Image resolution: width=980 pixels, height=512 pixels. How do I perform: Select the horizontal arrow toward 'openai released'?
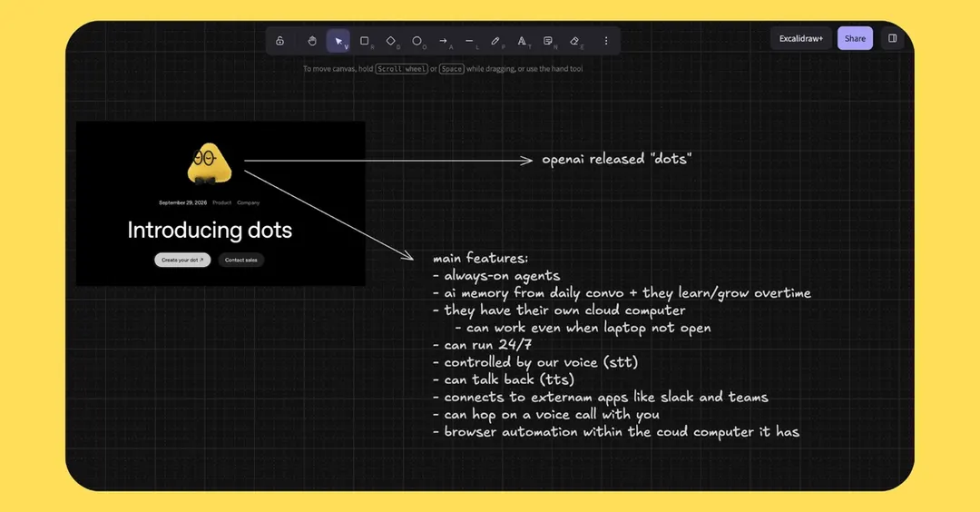coord(388,161)
